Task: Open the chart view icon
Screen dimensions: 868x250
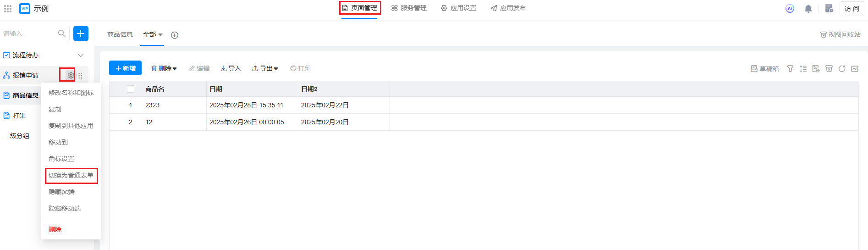Action: (855, 69)
